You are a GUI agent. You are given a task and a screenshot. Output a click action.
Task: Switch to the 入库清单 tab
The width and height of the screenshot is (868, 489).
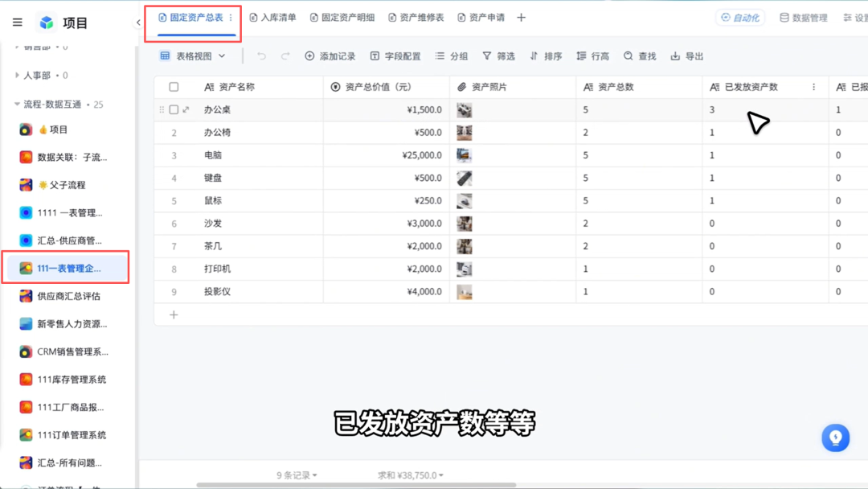coord(273,18)
